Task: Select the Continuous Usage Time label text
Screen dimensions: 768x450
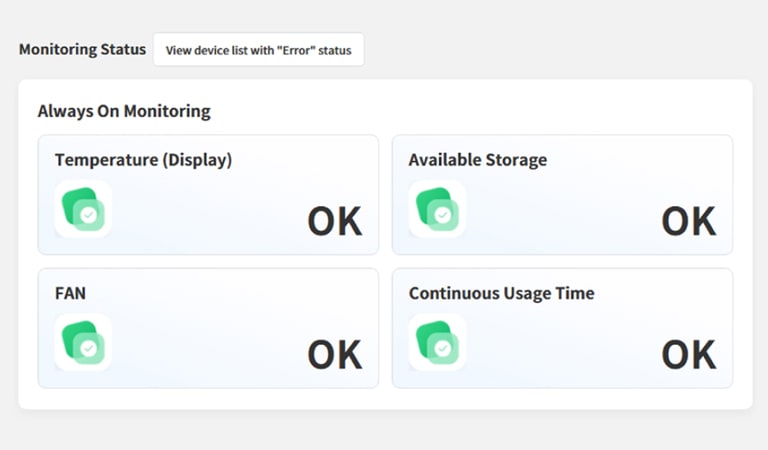Action: coord(501,293)
